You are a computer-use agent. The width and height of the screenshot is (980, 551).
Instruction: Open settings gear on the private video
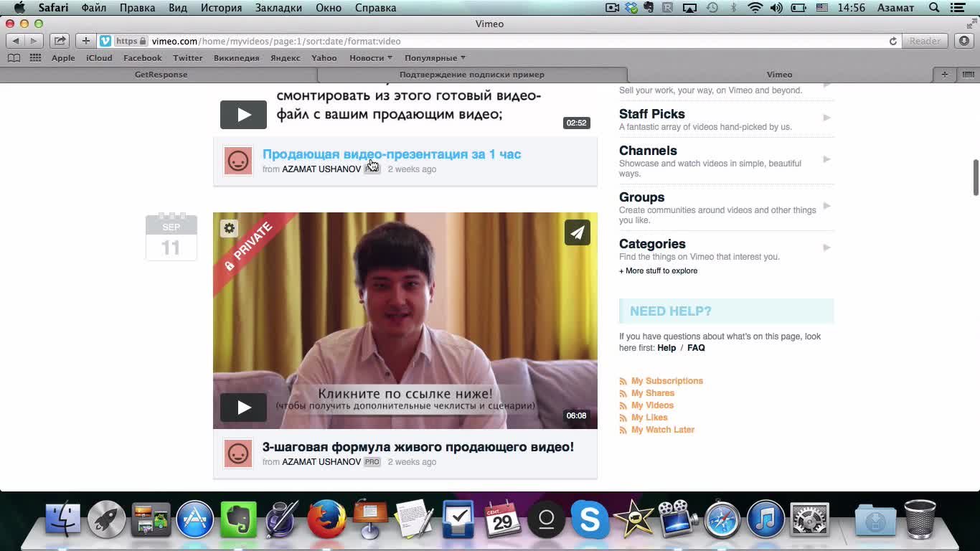click(x=229, y=228)
